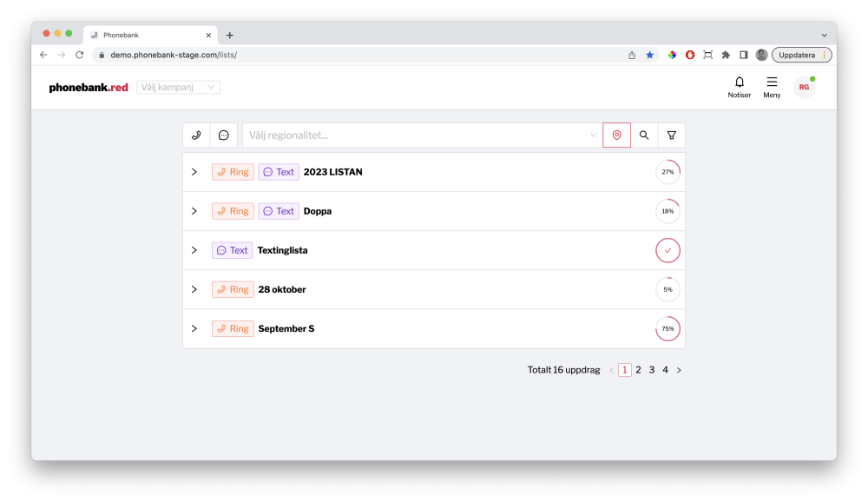Click the RG user avatar

(804, 88)
